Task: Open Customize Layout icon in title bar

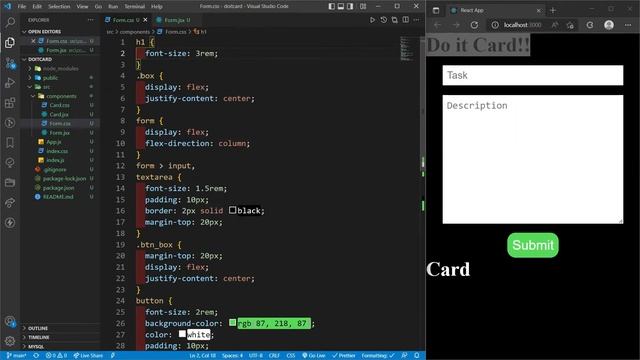Action: point(363,6)
